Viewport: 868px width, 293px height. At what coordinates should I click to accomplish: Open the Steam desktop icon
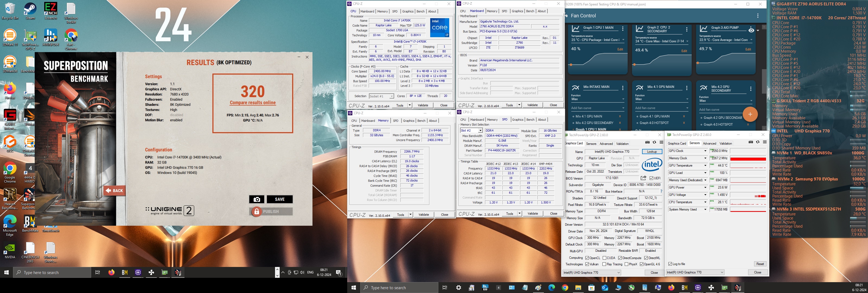click(x=30, y=11)
